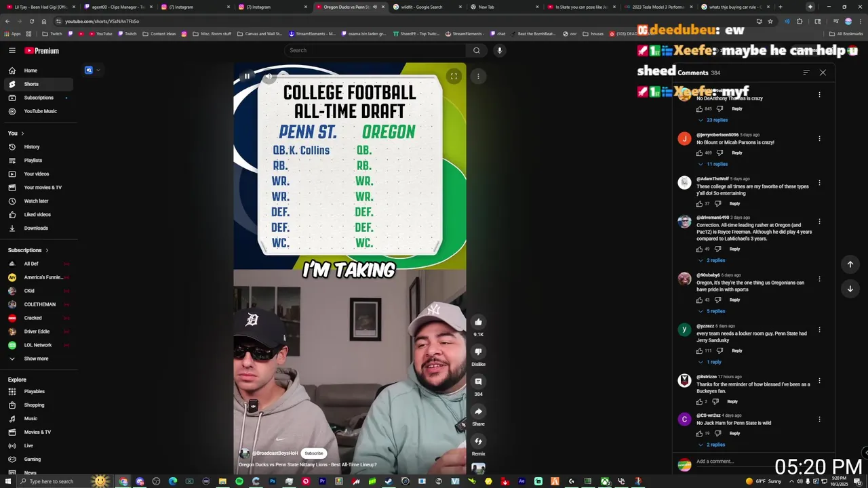Go to the next Short arrow

point(850,289)
